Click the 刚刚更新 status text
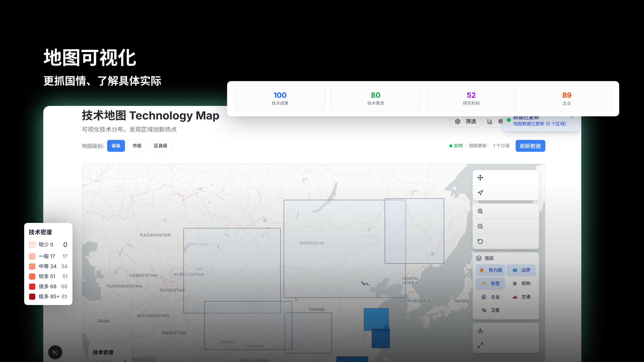The height and width of the screenshot is (362, 644). [478, 146]
